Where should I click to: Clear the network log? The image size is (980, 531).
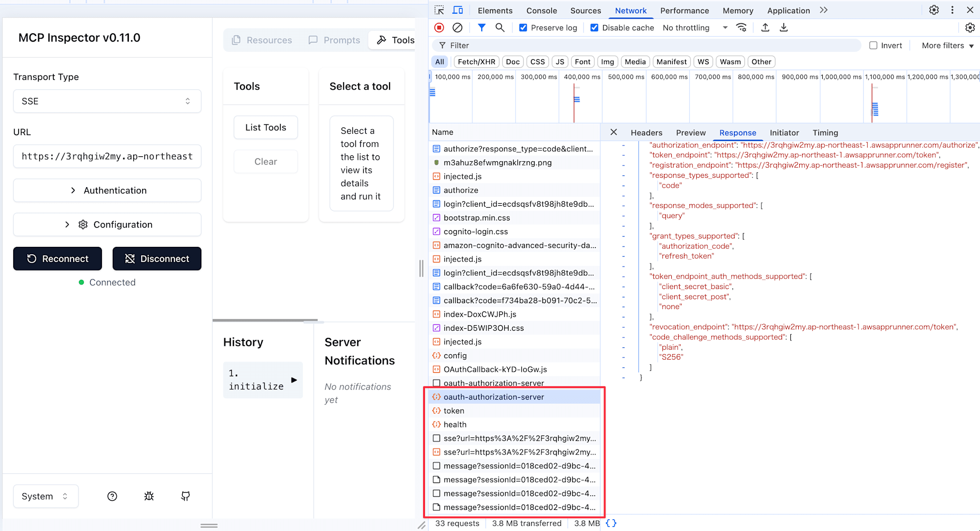457,27
